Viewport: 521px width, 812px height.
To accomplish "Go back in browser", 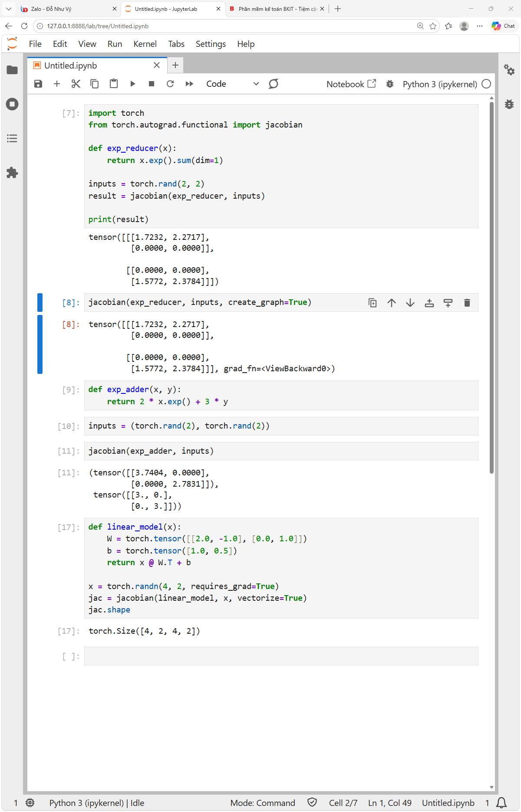I will pyautogui.click(x=9, y=26).
